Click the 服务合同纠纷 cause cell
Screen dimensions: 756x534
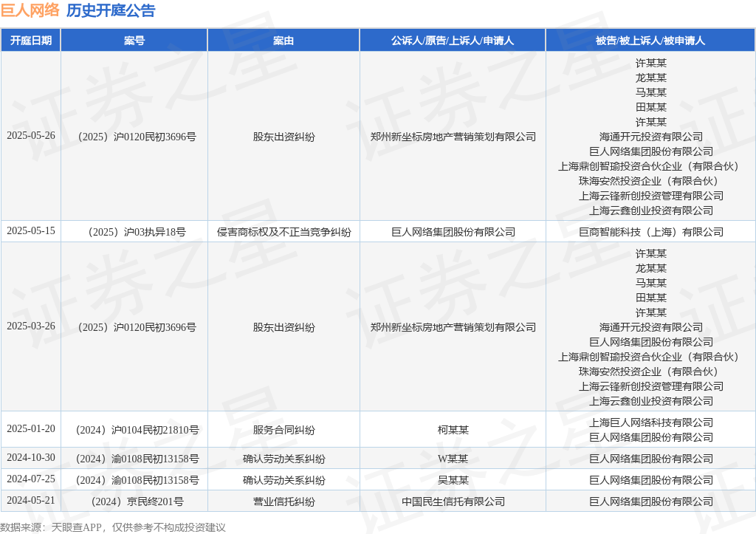[283, 430]
